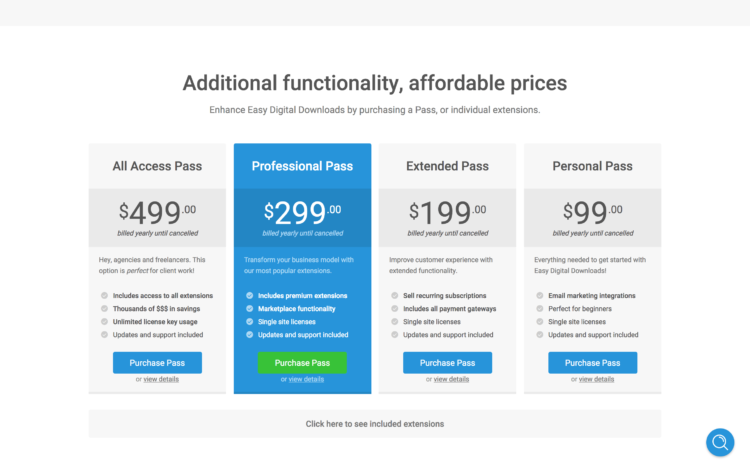Screen dimensions: 750x469
Task: Purchase the All Access Pass
Action: (x=157, y=363)
